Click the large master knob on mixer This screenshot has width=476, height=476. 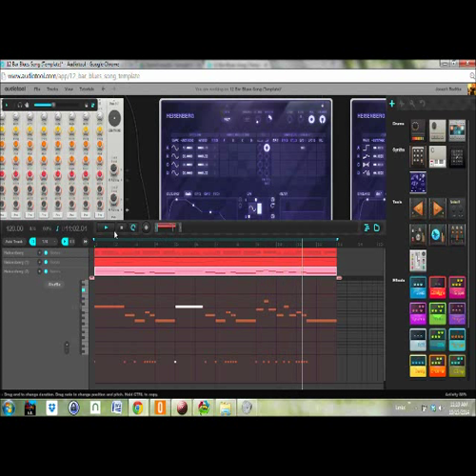114,118
